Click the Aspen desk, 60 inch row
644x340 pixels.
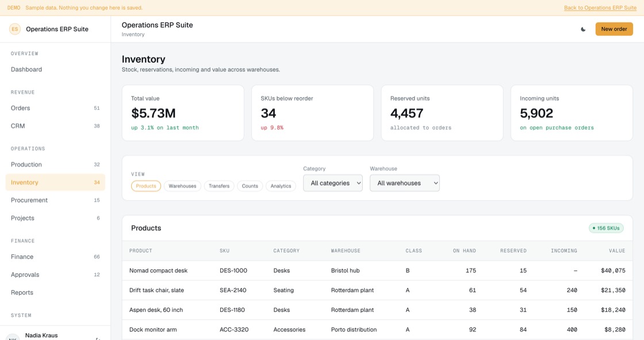coord(377,310)
